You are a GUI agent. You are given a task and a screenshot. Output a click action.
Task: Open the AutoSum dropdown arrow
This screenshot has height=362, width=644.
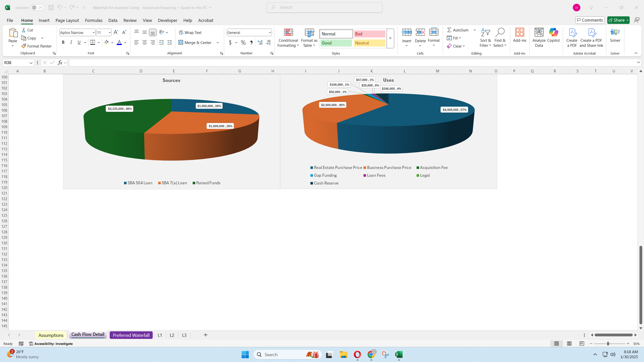click(475, 30)
